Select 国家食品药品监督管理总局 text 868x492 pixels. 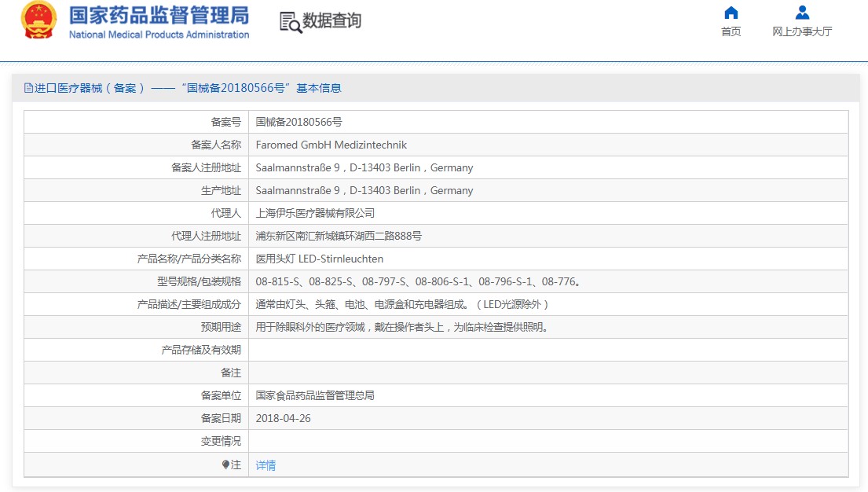click(x=315, y=395)
